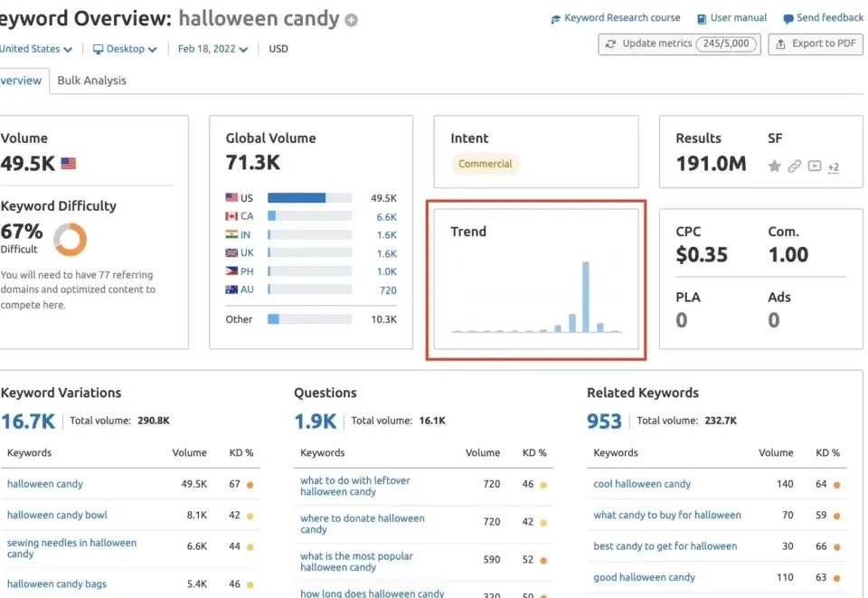Open where to donate halloween candy question
Image resolution: width=868 pixels, height=598 pixels.
pyautogui.click(x=363, y=523)
